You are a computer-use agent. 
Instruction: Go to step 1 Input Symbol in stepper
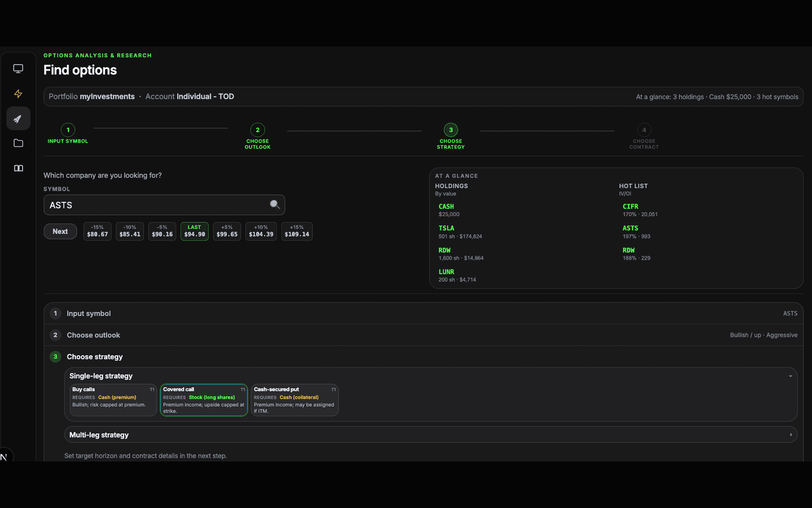click(x=68, y=134)
